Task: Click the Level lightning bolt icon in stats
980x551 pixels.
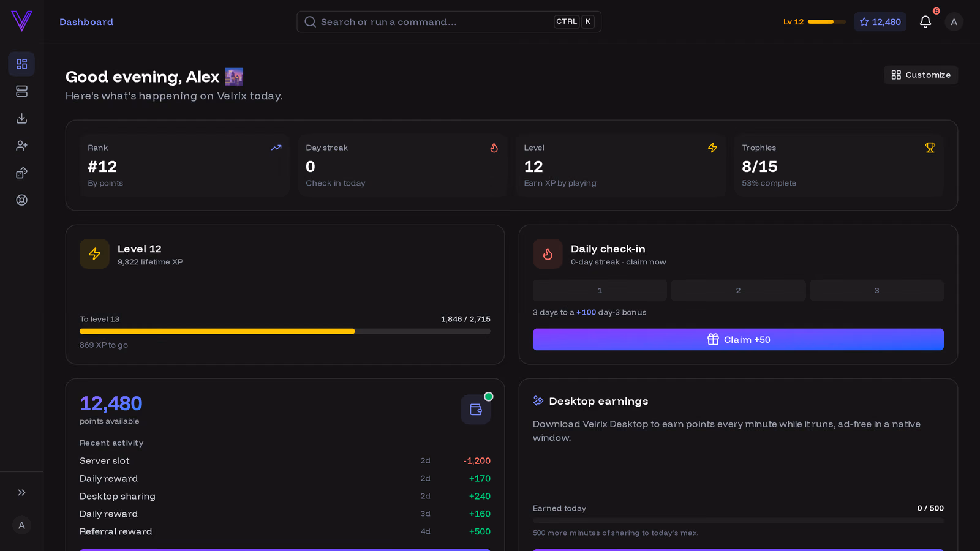Action: [712, 148]
